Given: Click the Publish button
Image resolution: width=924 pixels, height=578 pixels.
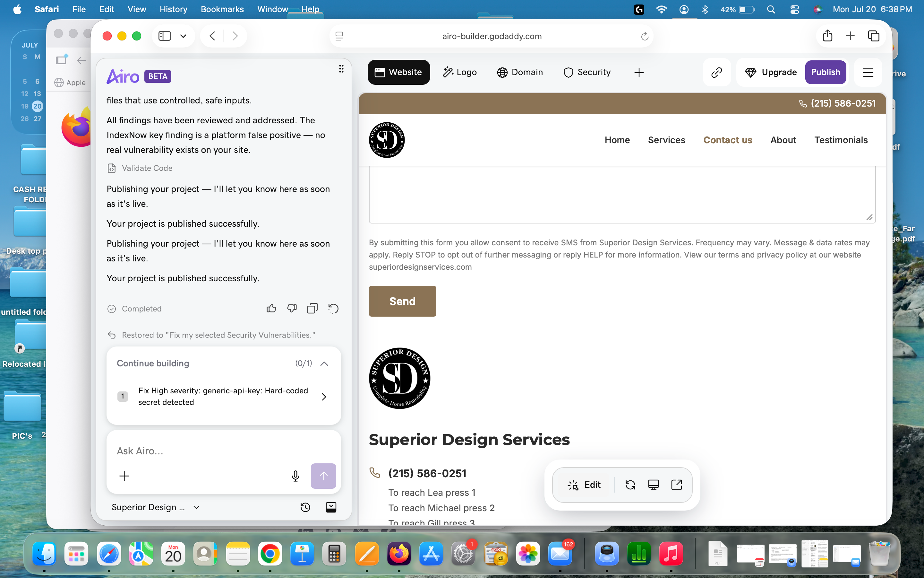Looking at the screenshot, I should (x=826, y=72).
